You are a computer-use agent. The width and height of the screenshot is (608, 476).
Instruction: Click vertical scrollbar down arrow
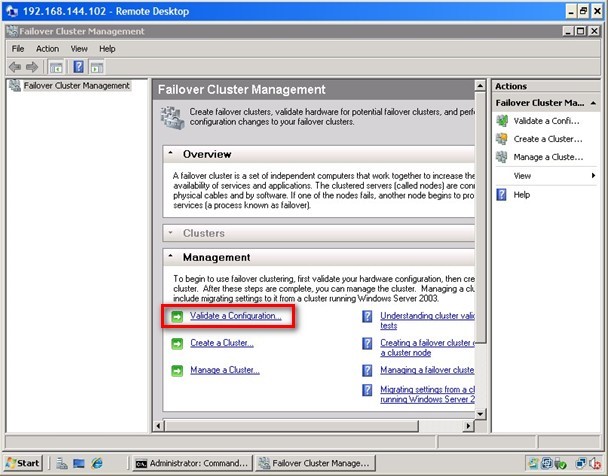(x=480, y=414)
